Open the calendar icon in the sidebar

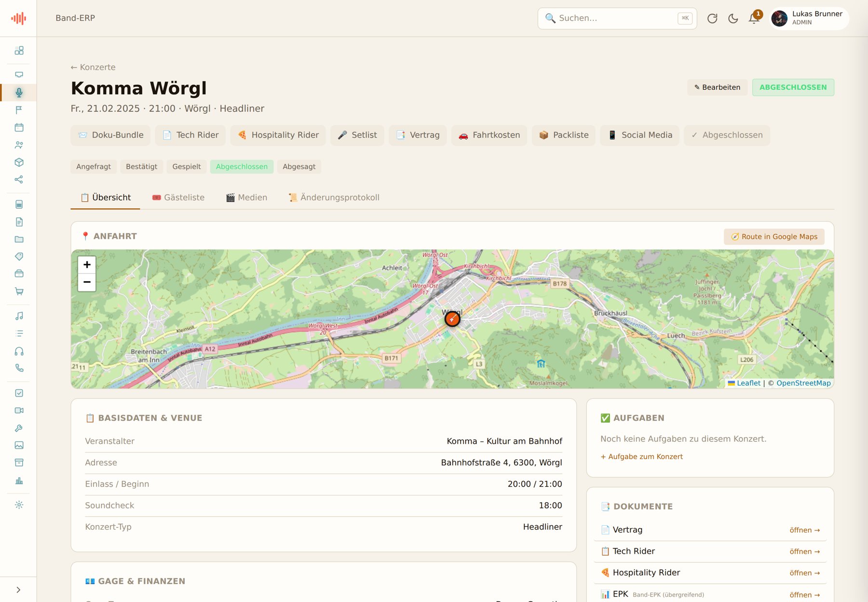pos(19,127)
